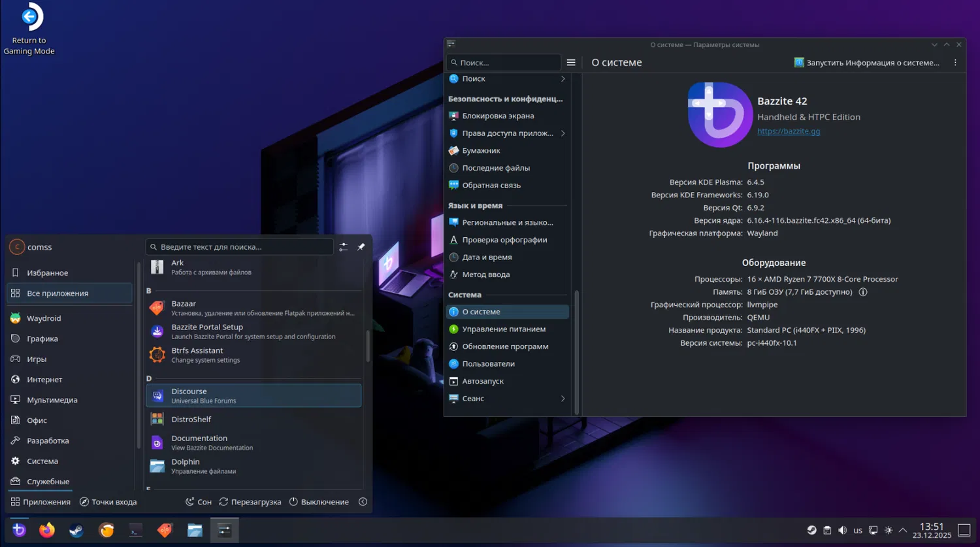Click the volume icon in the system tray
The height and width of the screenshot is (547, 980).
tap(842, 530)
